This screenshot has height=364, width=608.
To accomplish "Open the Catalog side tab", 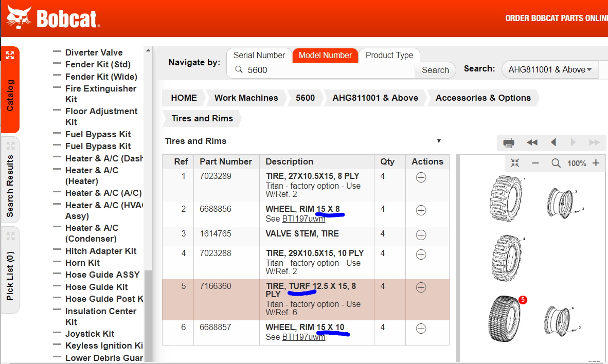I will (10, 90).
